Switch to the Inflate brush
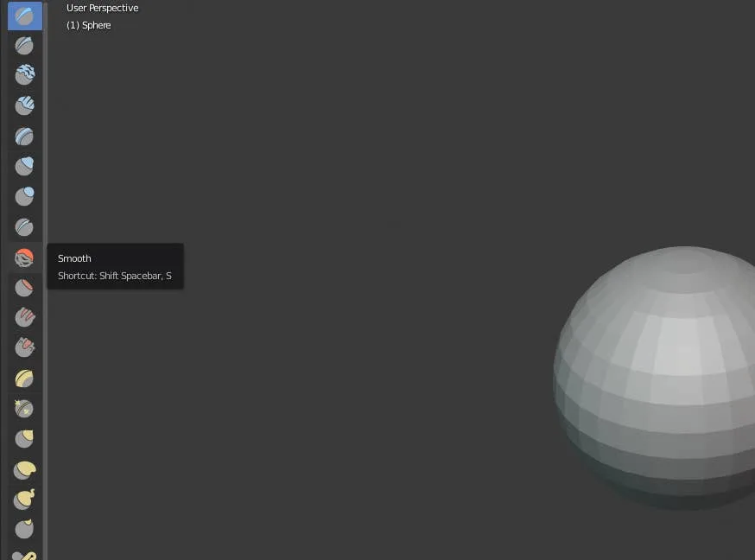 coord(24,166)
